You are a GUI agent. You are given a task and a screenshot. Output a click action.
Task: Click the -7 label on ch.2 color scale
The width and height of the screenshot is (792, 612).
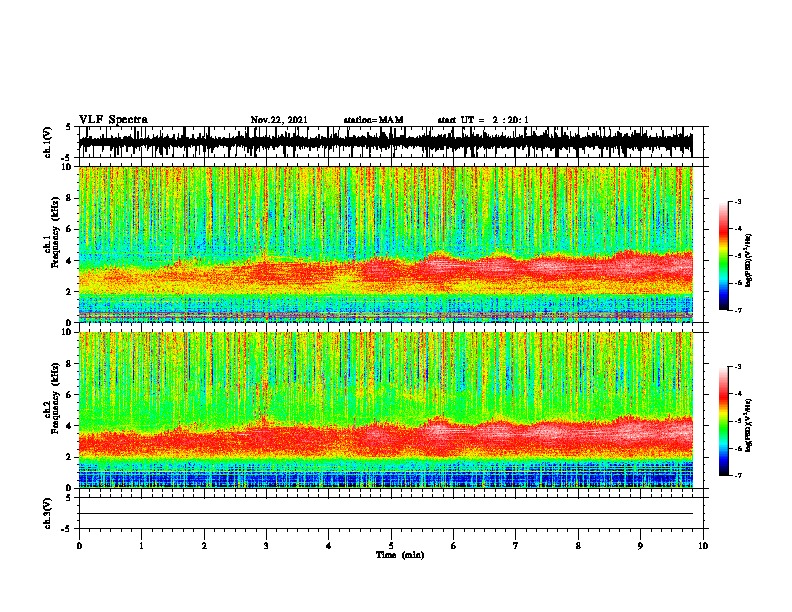(x=738, y=475)
